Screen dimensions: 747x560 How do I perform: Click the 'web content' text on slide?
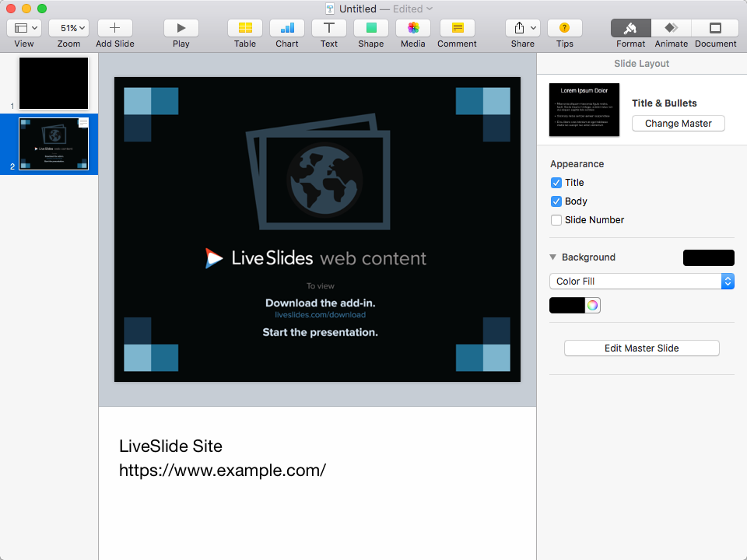[373, 258]
